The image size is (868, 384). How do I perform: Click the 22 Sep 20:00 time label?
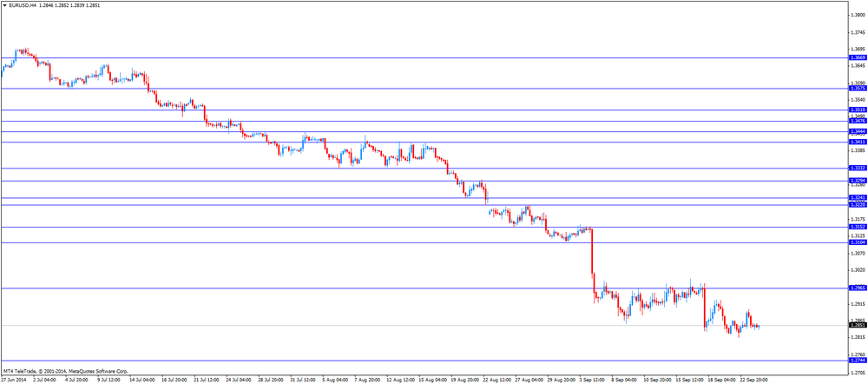[753, 381]
